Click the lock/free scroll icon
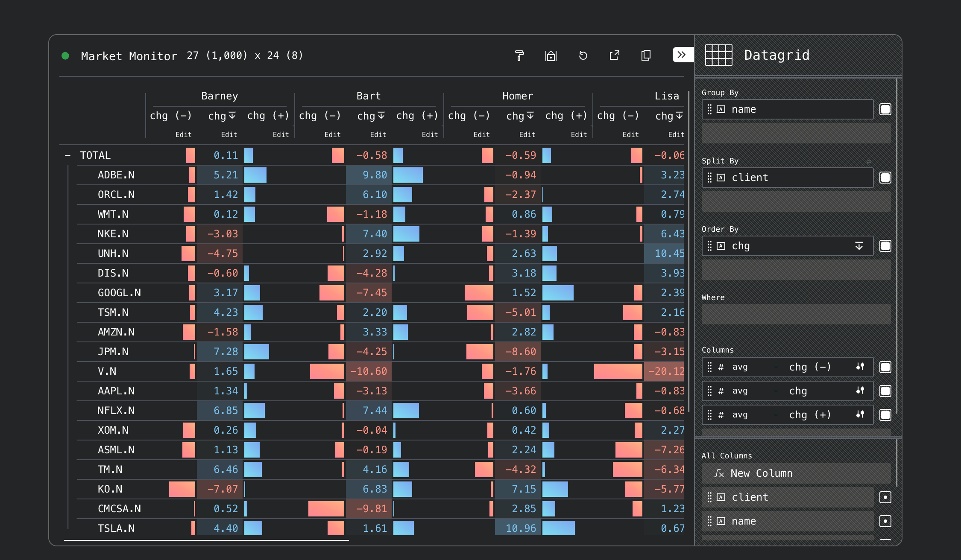 point(551,55)
